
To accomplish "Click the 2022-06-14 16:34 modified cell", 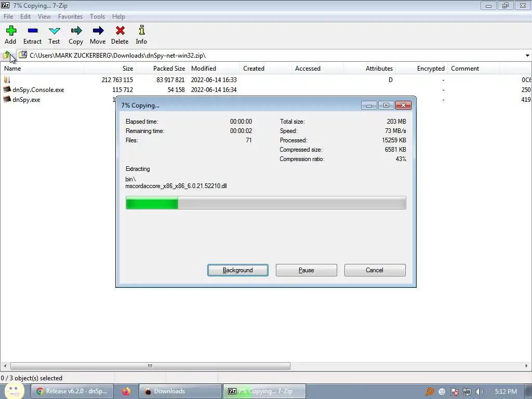I will 214,90.
